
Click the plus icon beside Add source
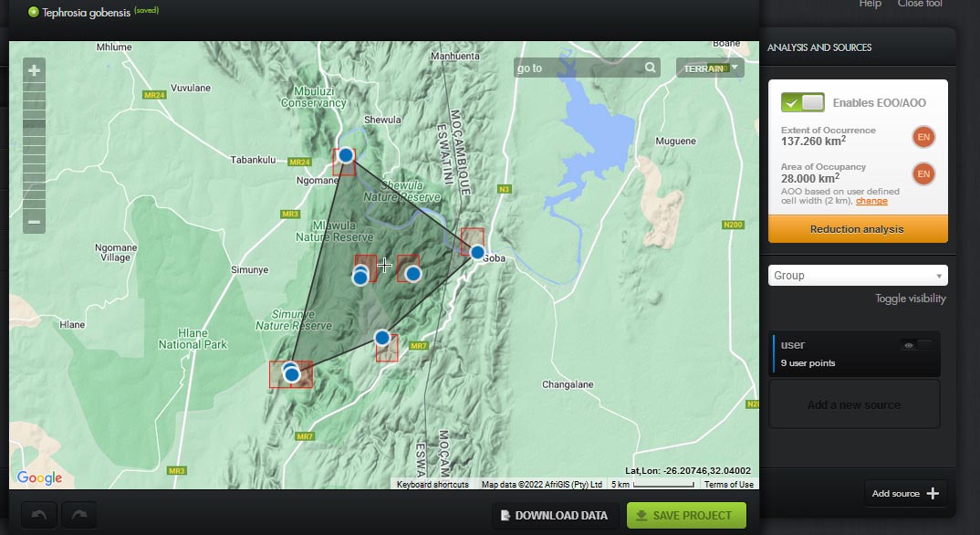point(932,494)
